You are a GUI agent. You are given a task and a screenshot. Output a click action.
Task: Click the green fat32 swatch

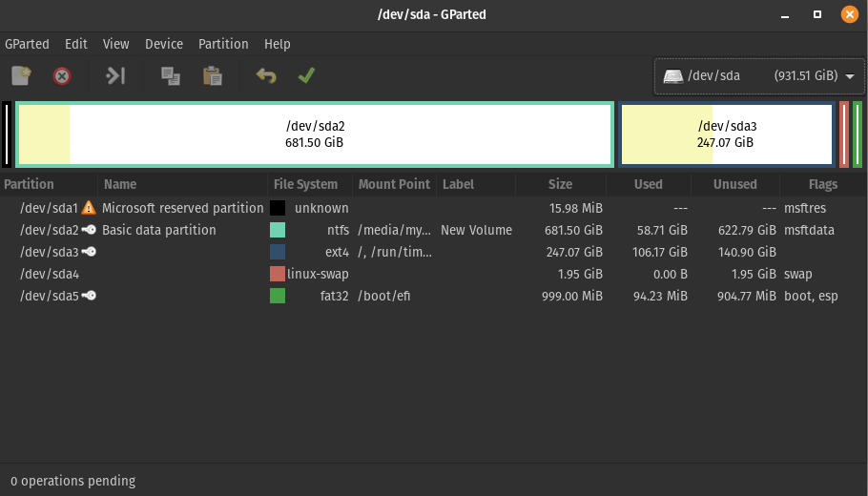coord(278,296)
